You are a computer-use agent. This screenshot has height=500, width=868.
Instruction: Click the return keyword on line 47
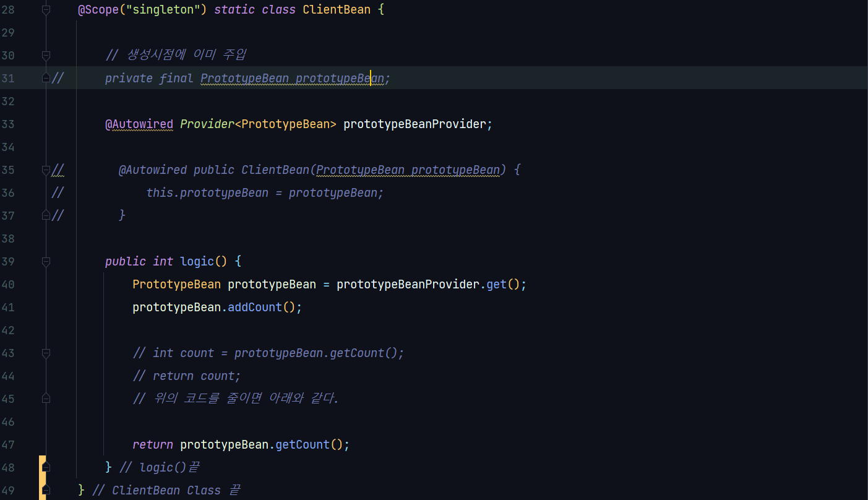click(x=153, y=444)
